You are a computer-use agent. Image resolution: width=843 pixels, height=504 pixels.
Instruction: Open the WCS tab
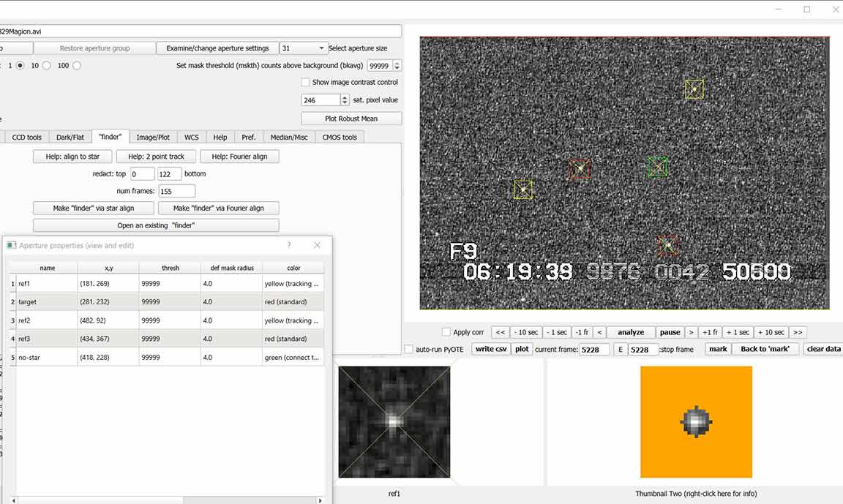click(x=192, y=137)
